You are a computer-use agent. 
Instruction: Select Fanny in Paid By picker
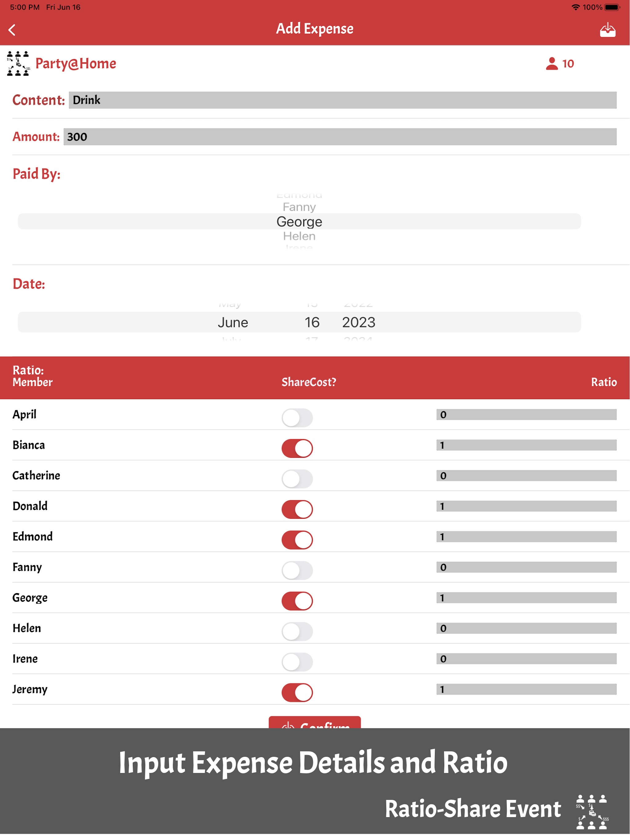299,207
